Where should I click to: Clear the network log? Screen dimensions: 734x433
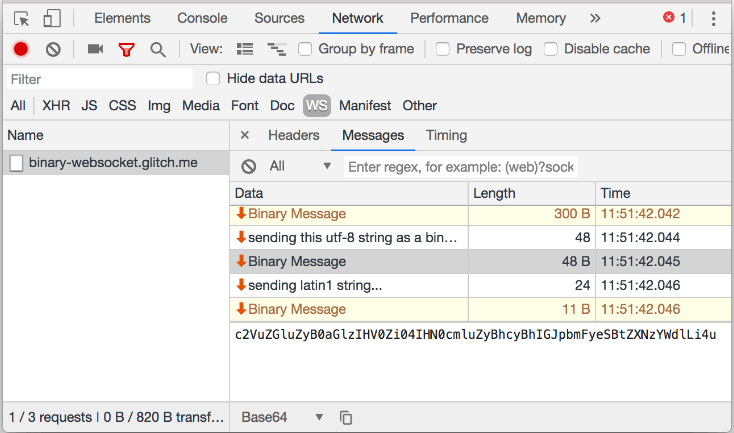[x=53, y=49]
